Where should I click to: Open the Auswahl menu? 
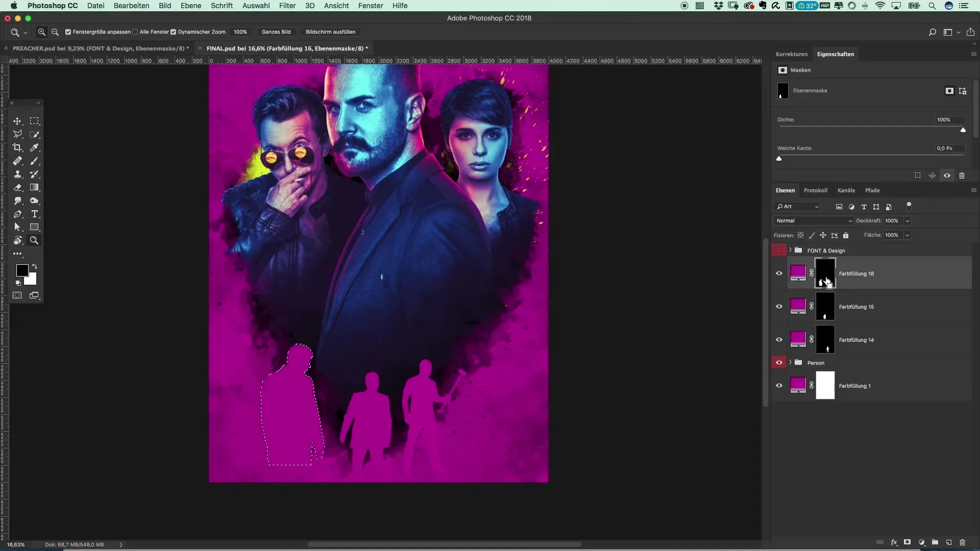point(256,6)
